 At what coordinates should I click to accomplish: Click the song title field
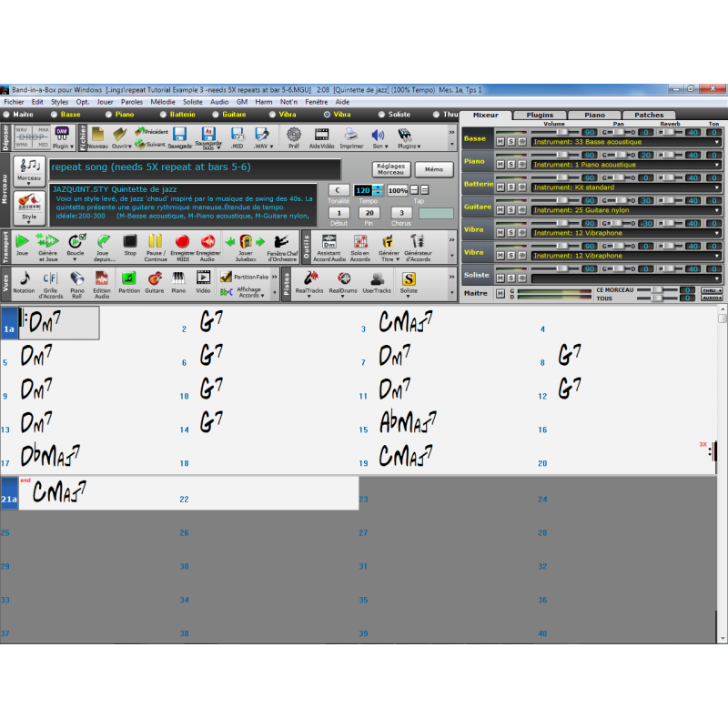coord(195,168)
